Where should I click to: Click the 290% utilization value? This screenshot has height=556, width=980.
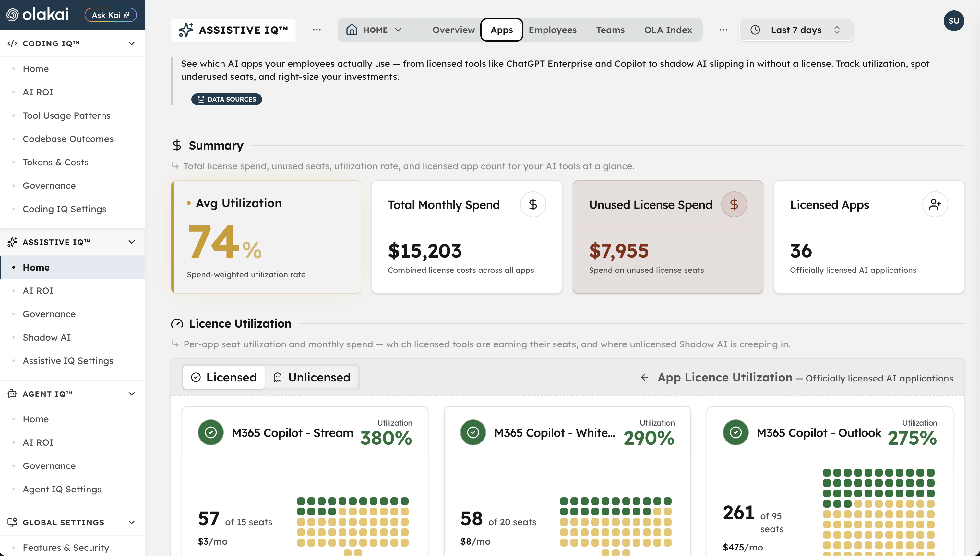pos(649,438)
